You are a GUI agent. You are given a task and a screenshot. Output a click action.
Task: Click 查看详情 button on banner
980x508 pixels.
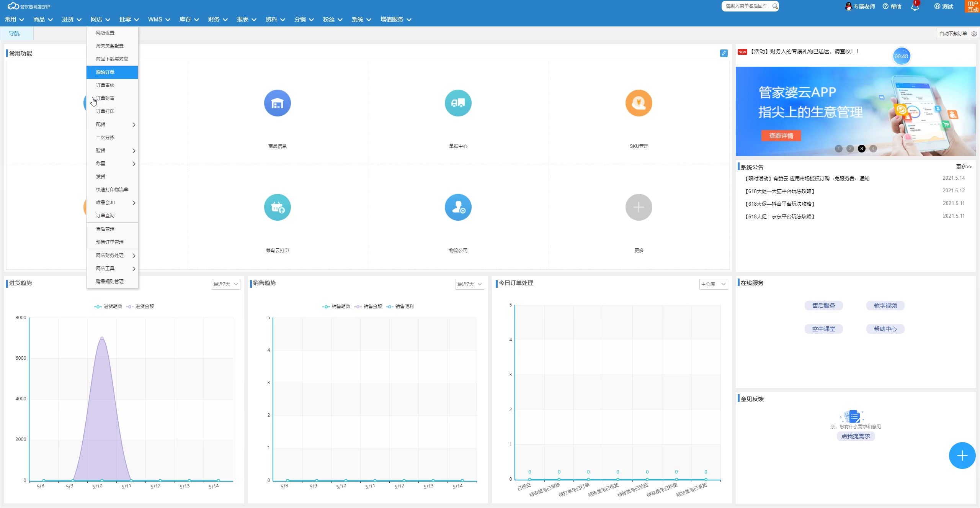[781, 136]
